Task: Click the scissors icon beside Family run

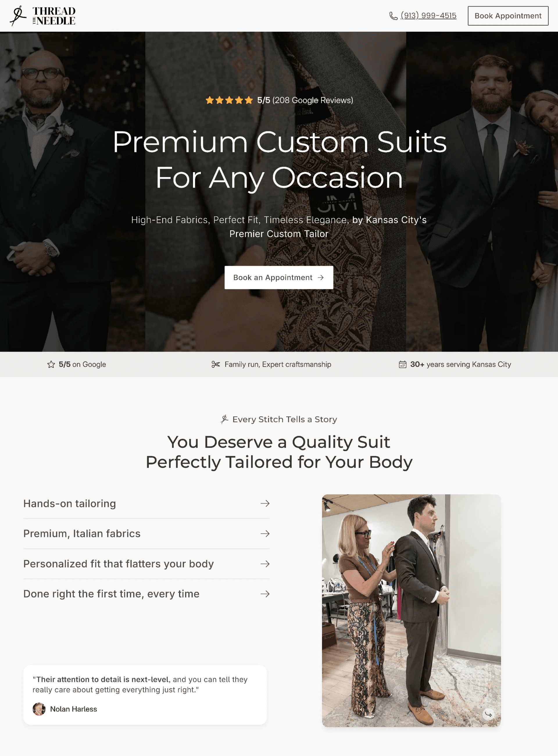Action: pyautogui.click(x=216, y=364)
